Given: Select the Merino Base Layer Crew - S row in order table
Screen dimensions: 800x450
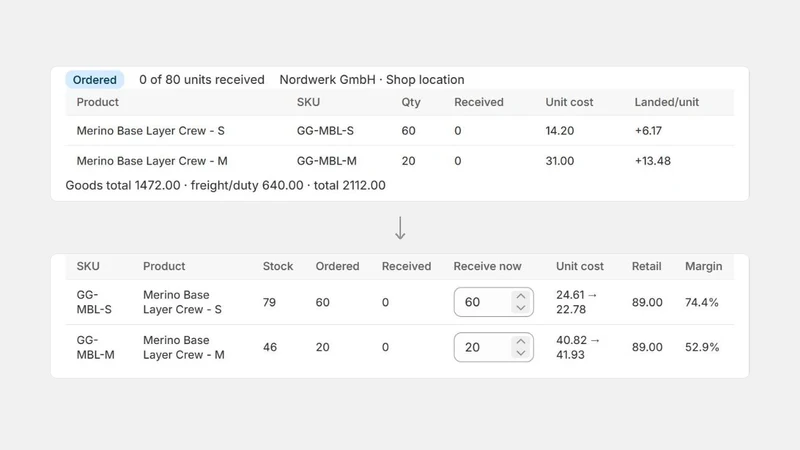Looking at the screenshot, I should pos(399,131).
